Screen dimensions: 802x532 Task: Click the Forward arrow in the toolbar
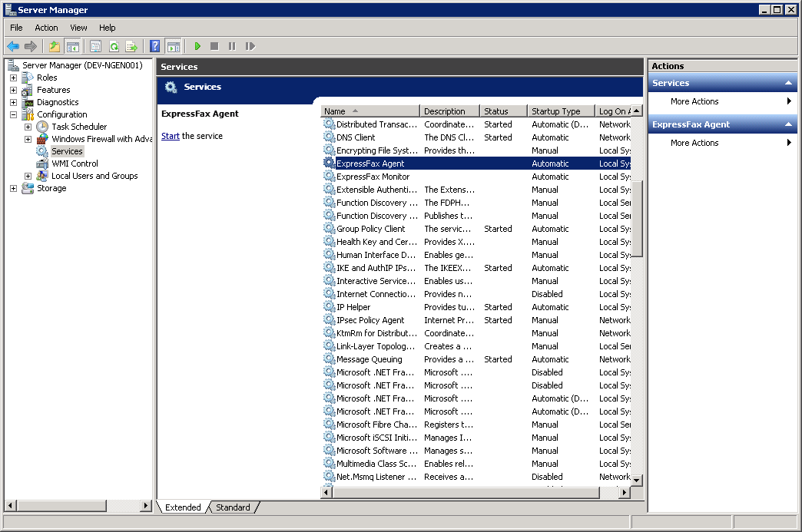[x=31, y=47]
